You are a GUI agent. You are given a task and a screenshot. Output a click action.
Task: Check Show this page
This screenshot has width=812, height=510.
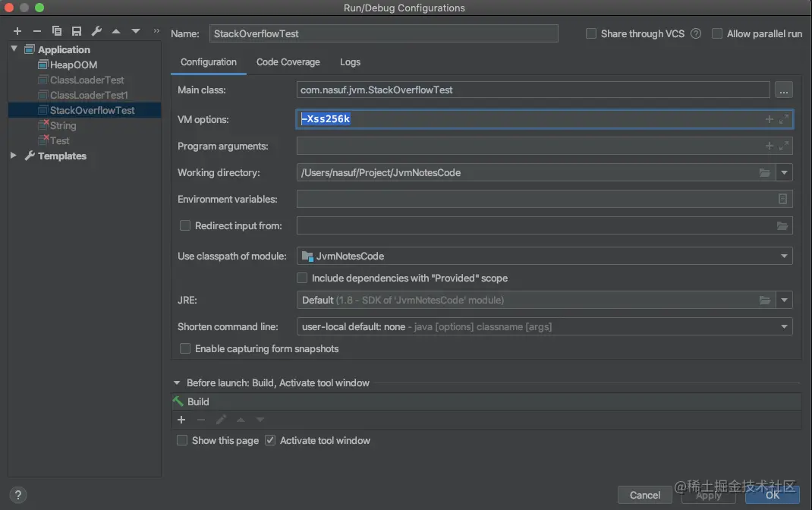pos(182,441)
